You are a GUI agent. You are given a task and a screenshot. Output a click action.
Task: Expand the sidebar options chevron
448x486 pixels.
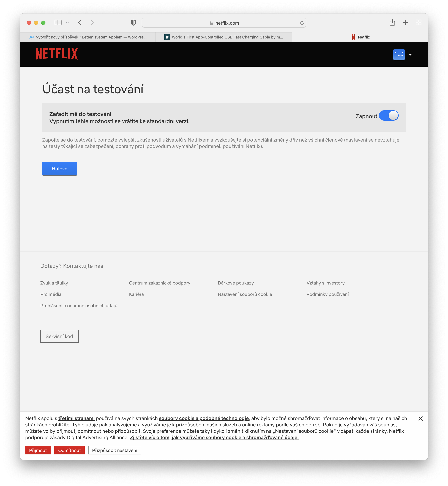coord(68,23)
